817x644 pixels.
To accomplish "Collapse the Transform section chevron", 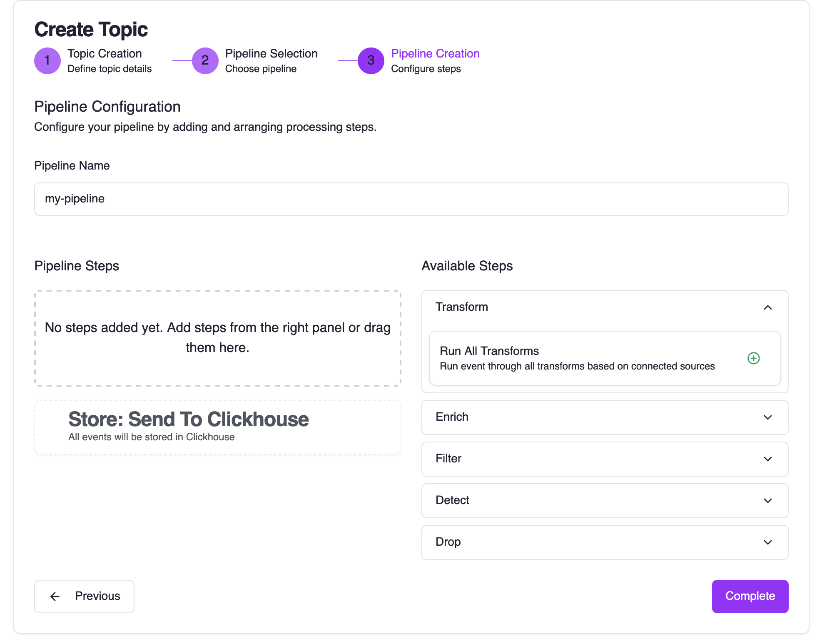I will coord(767,307).
